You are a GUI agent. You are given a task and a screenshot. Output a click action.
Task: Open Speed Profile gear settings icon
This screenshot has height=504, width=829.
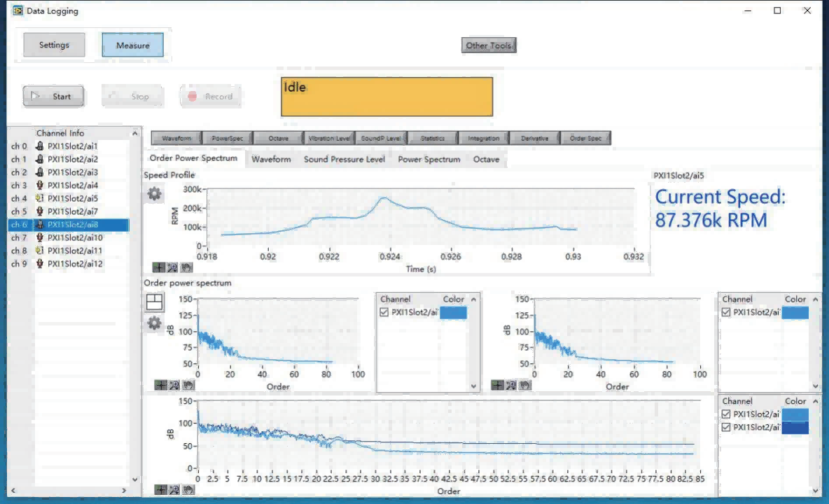click(154, 194)
